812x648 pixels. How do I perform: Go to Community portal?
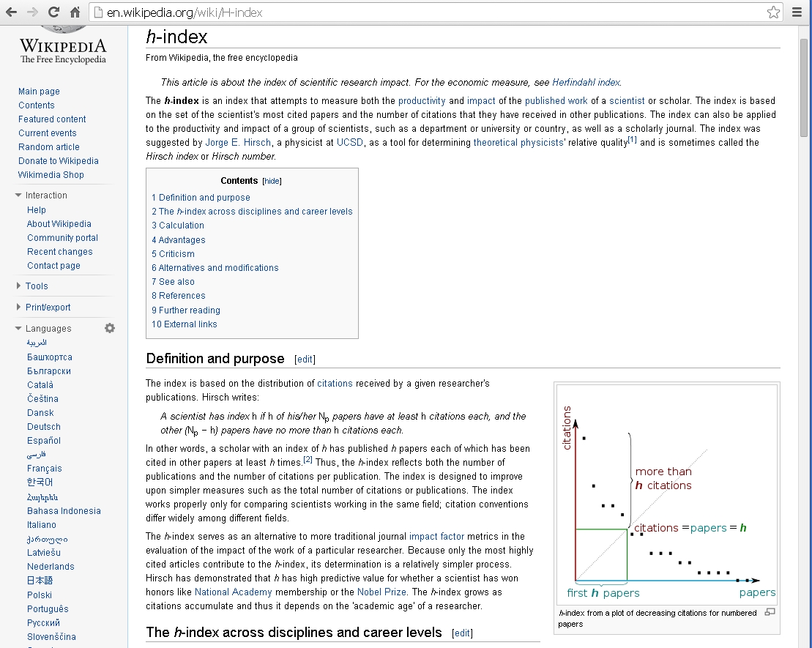tap(62, 238)
